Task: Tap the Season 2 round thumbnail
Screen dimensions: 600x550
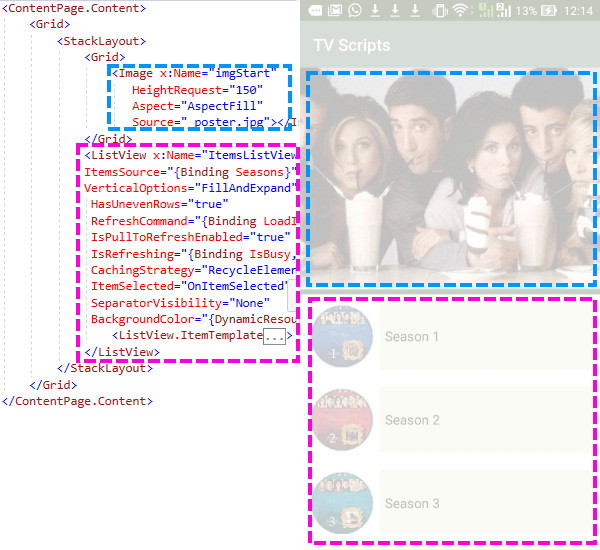Action: click(x=342, y=420)
